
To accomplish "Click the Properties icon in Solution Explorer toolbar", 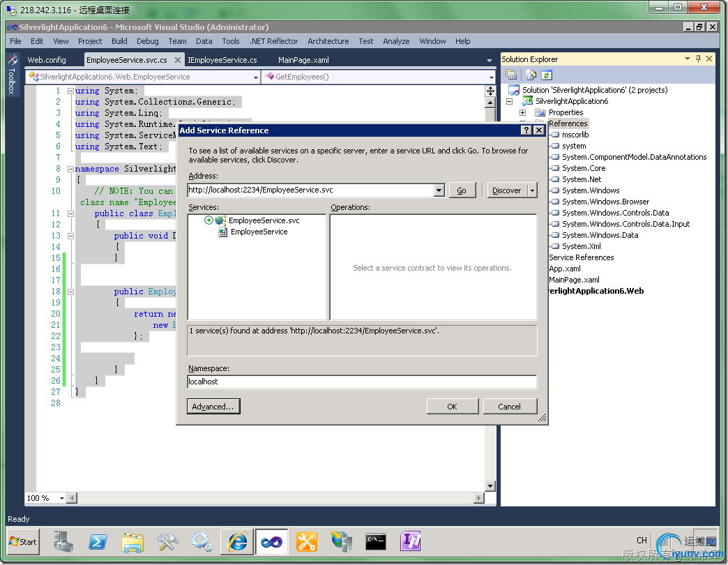I will pyautogui.click(x=511, y=75).
